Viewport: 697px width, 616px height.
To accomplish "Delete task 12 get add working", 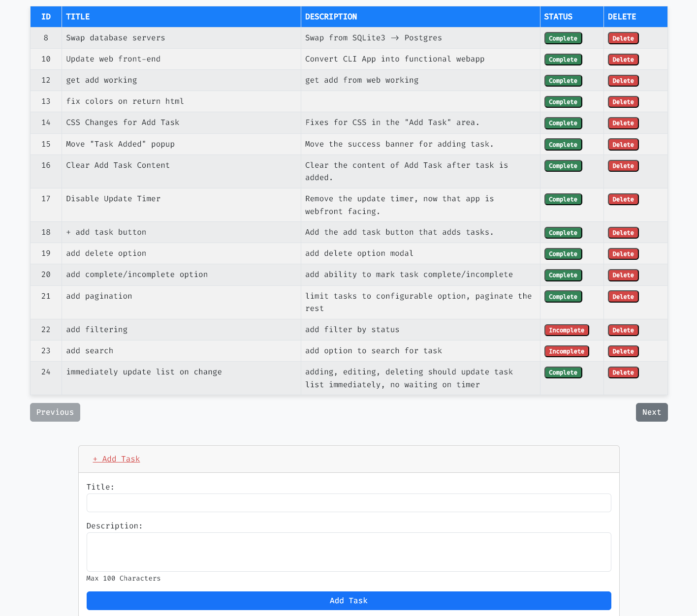I will 623,81.
